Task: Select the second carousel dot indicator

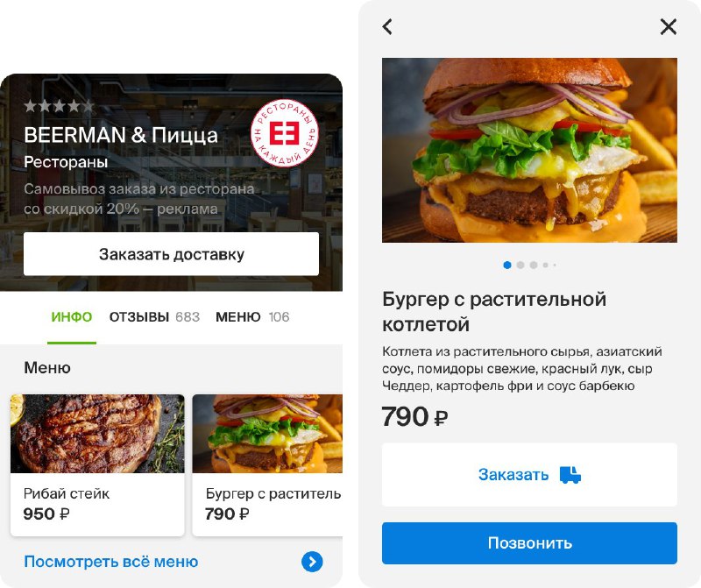Action: [x=520, y=265]
